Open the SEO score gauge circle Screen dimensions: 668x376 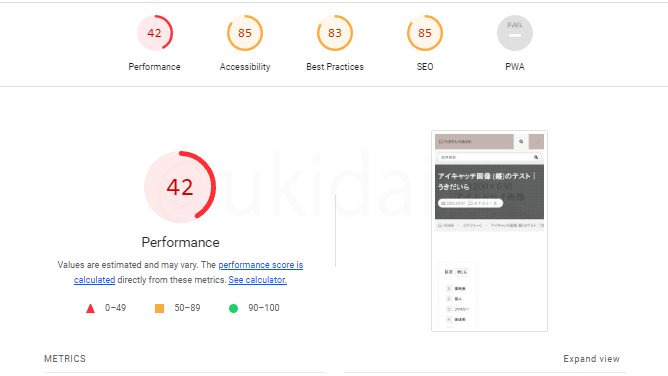[425, 33]
